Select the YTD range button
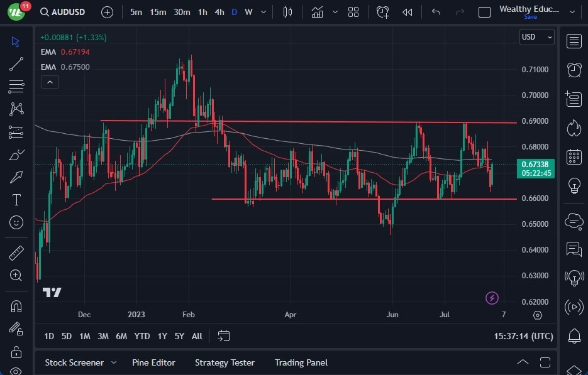588x375 pixels. [x=141, y=336]
